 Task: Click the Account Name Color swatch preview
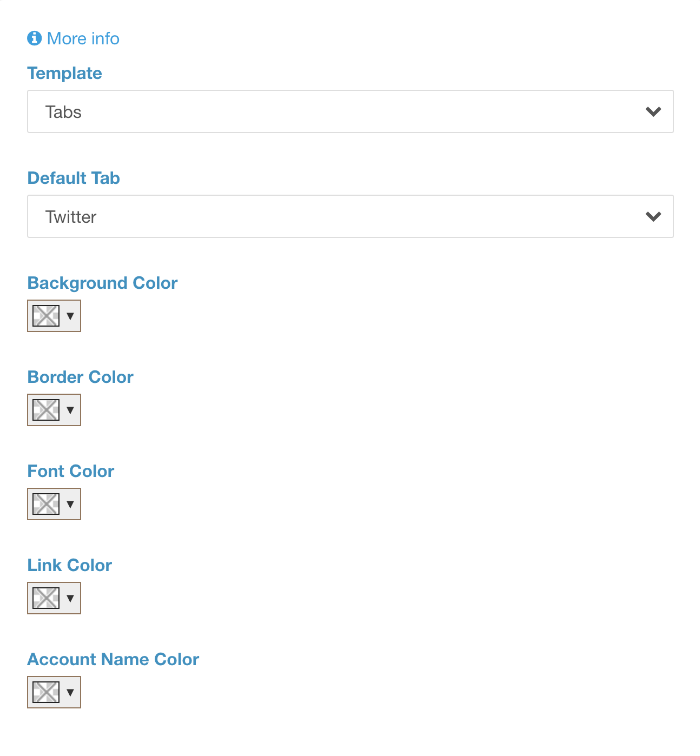[46, 692]
